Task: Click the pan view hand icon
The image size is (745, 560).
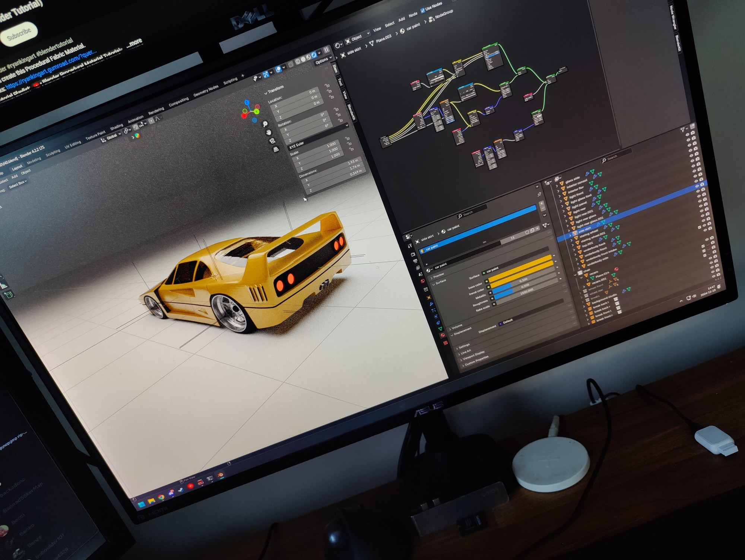Action: (x=269, y=133)
